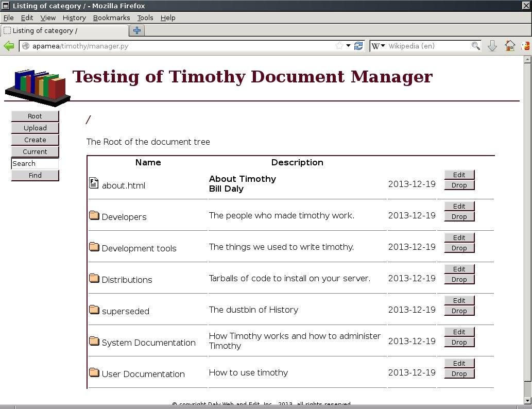Click the globe icon in the address bar

pos(25,46)
